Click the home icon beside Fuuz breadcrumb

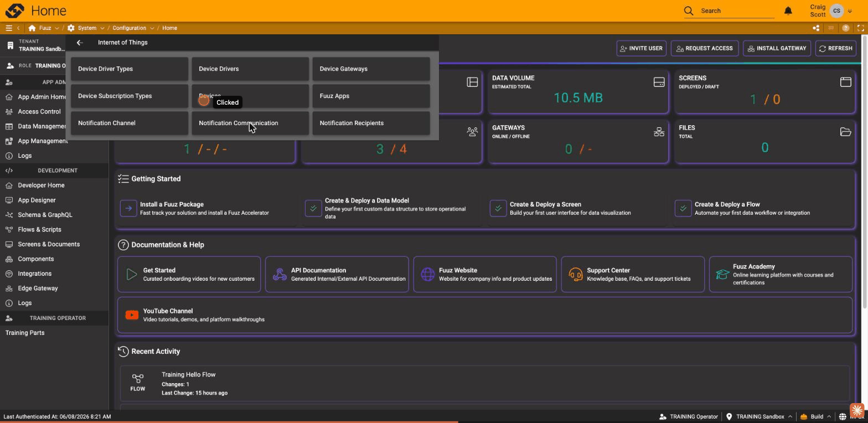[32, 28]
